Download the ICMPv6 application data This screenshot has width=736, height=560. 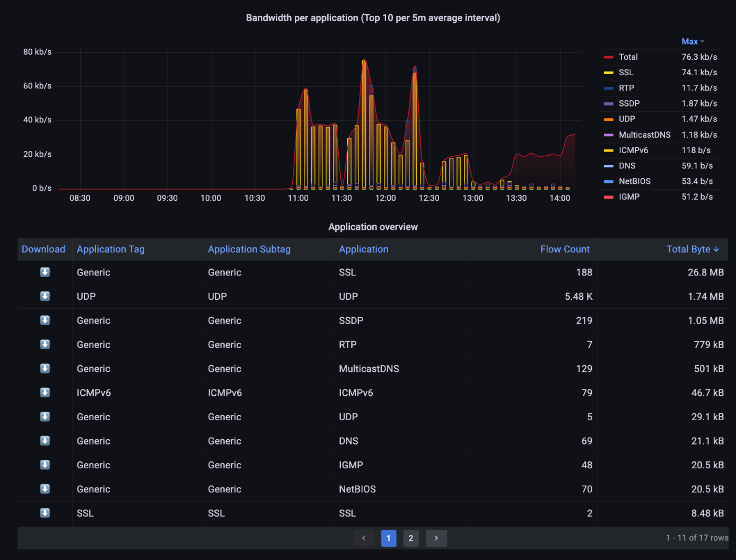tap(45, 393)
